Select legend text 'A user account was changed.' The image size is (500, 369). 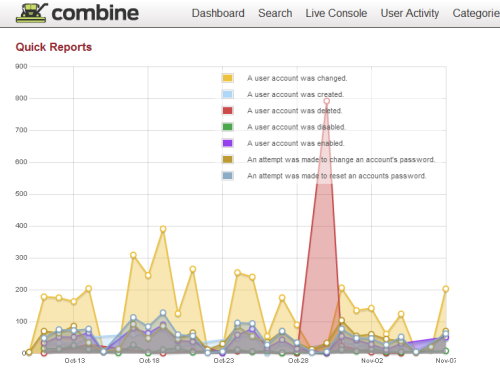(x=297, y=78)
